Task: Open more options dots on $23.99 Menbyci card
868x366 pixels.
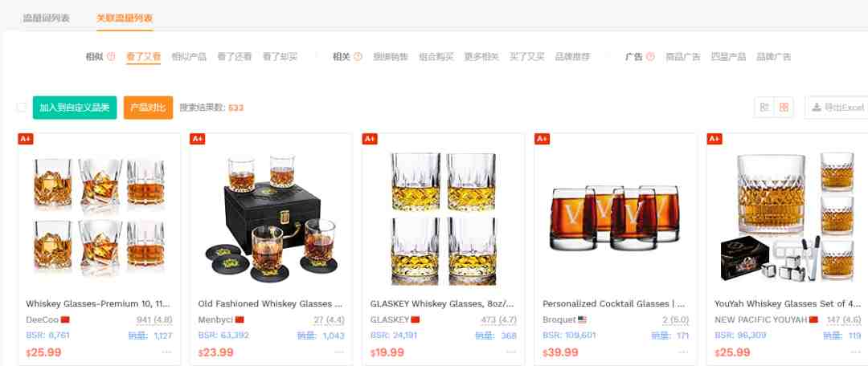Action: point(339,352)
